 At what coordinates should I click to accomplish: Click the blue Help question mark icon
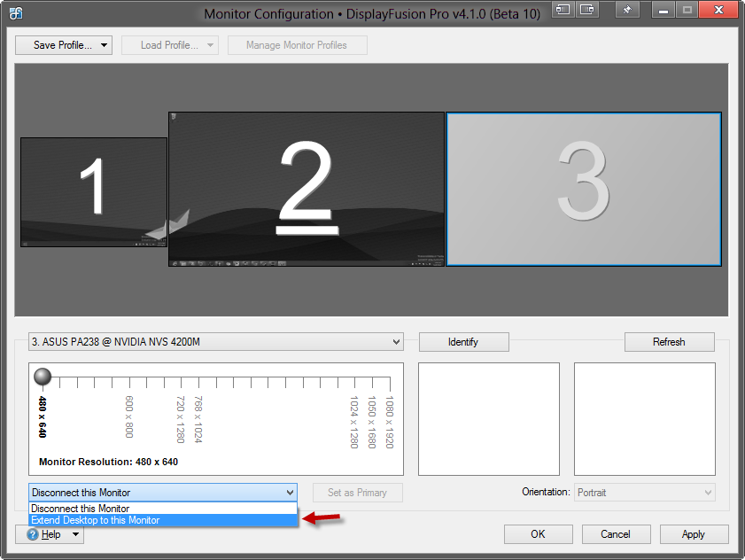point(33,534)
